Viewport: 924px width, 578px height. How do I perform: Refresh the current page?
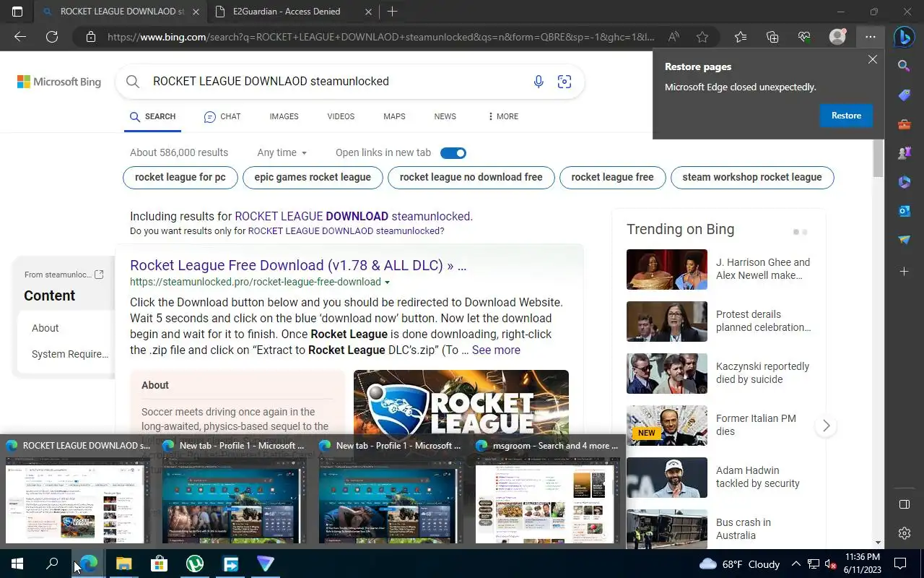coord(52,37)
